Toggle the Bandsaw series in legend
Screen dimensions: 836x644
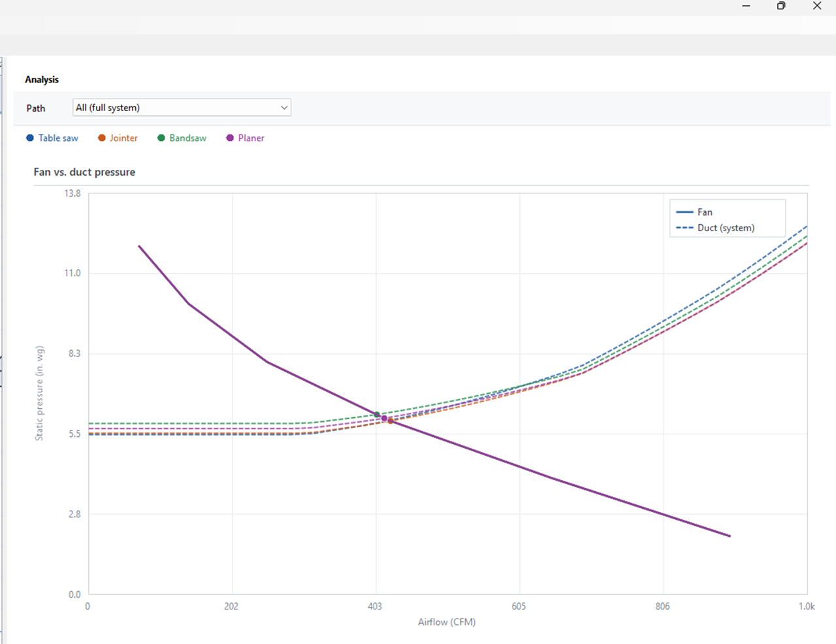(x=182, y=138)
